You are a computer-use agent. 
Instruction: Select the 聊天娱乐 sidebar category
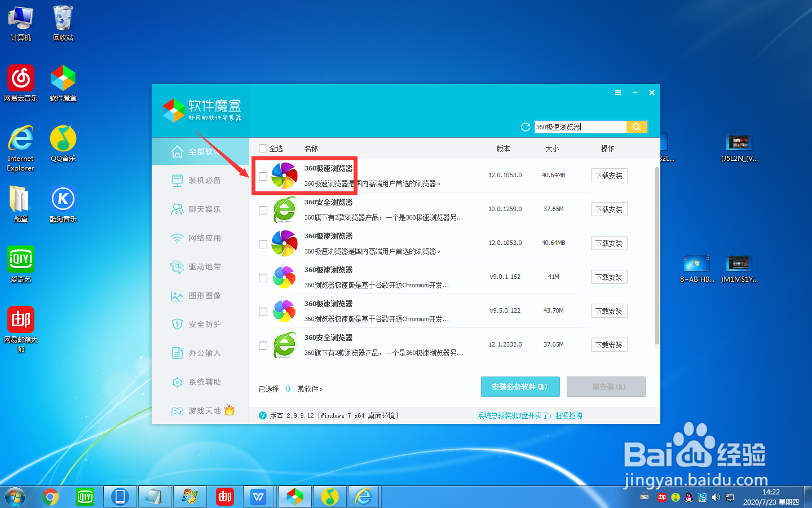[x=200, y=209]
